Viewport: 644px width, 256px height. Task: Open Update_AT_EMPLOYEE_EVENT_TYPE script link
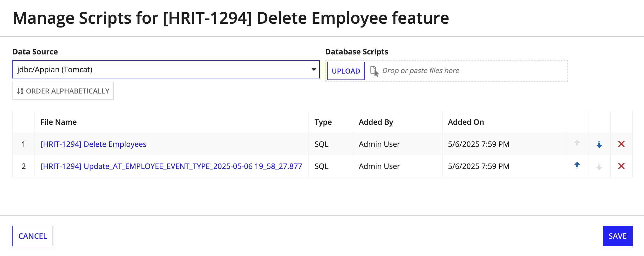pos(171,166)
